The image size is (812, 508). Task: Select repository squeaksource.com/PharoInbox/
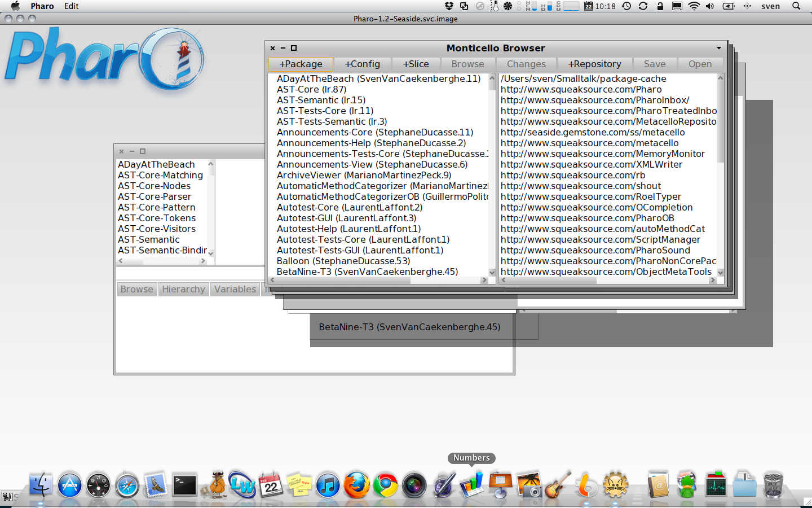[x=595, y=100]
